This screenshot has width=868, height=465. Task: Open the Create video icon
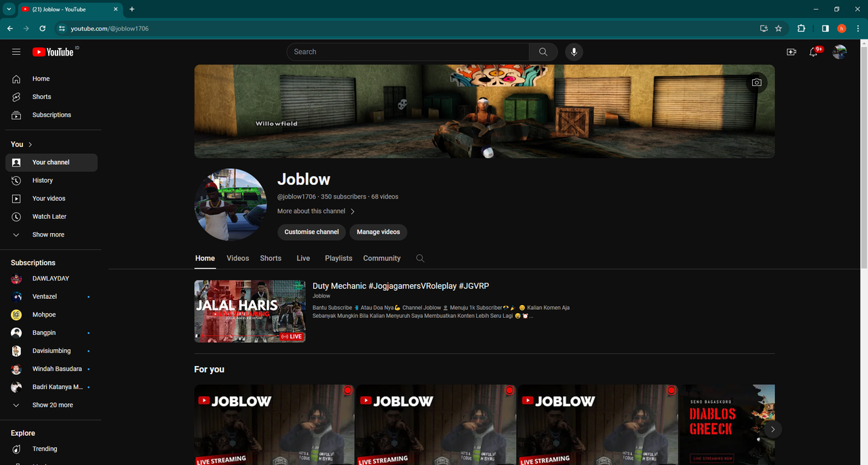tap(791, 52)
